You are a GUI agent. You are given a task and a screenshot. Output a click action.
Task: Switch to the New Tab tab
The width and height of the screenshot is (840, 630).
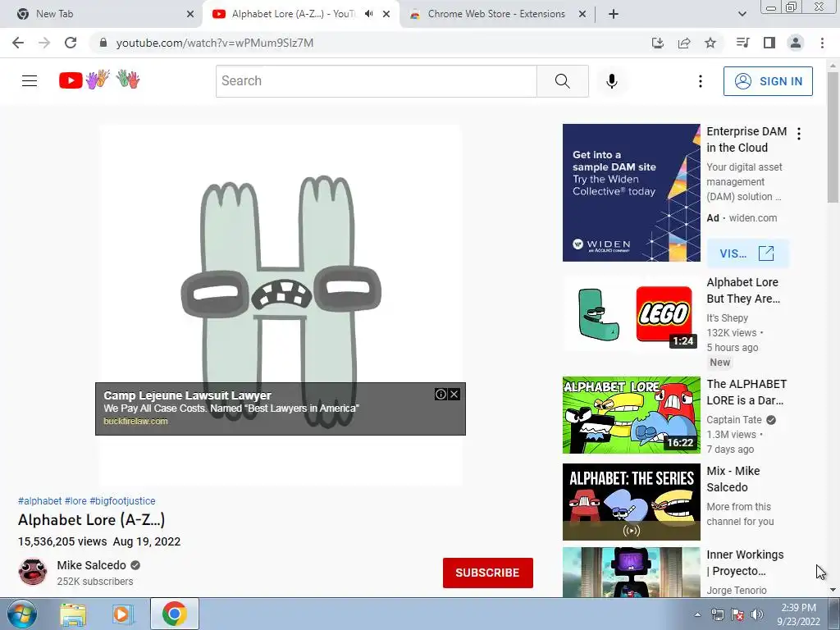pos(100,14)
